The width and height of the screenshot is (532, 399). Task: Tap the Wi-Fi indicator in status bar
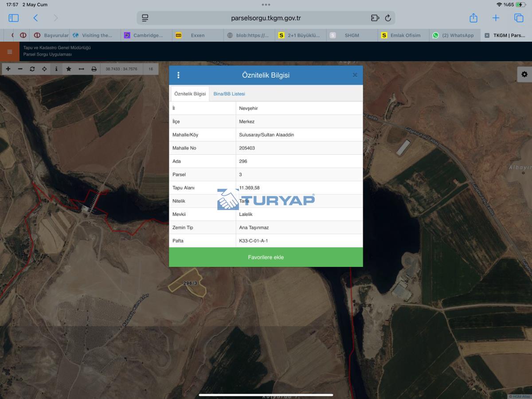tap(499, 4)
